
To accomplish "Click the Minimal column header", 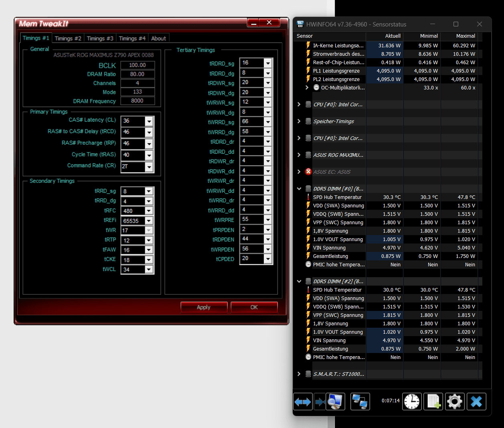I will (x=422, y=36).
